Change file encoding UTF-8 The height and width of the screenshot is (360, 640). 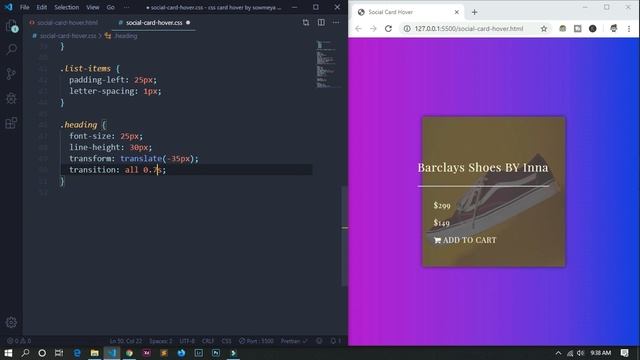(x=187, y=341)
